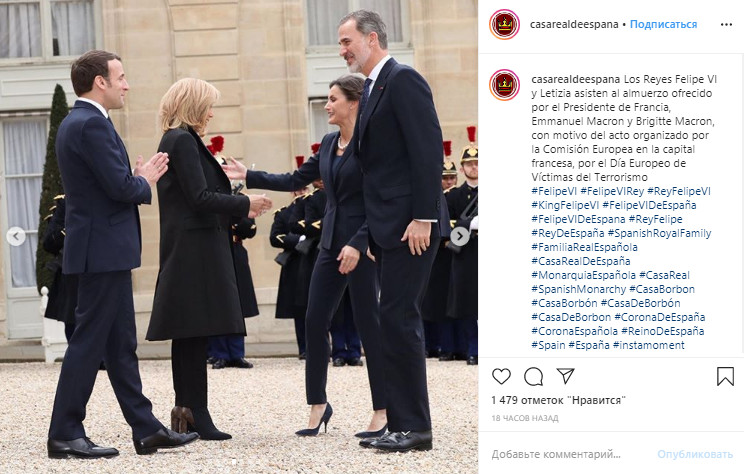Open the 18 часов назад timestamp

[525, 418]
